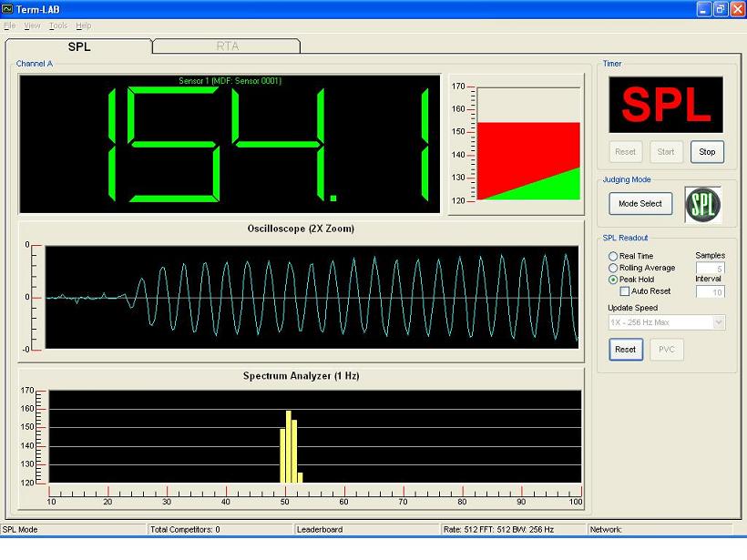The height and width of the screenshot is (560, 747).
Task: Click the yellow spectrum peak near 50 Hz
Action: [289, 446]
